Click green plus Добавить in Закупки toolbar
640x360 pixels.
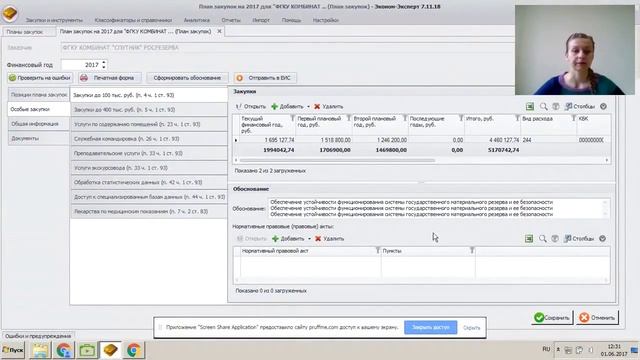[x=287, y=107]
